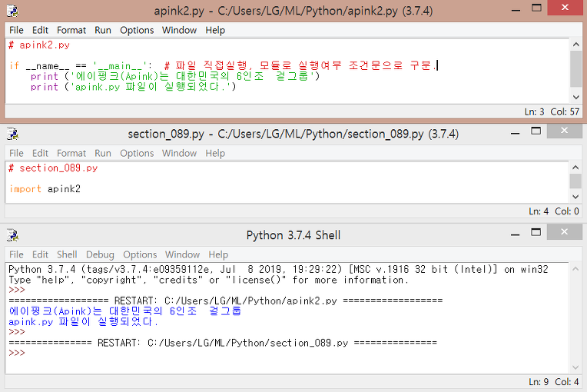Click blue output '에이핑크(Apink)는 대한민국의 6인조 걸그룹'
The height and width of the screenshot is (392, 587).
(x=125, y=311)
